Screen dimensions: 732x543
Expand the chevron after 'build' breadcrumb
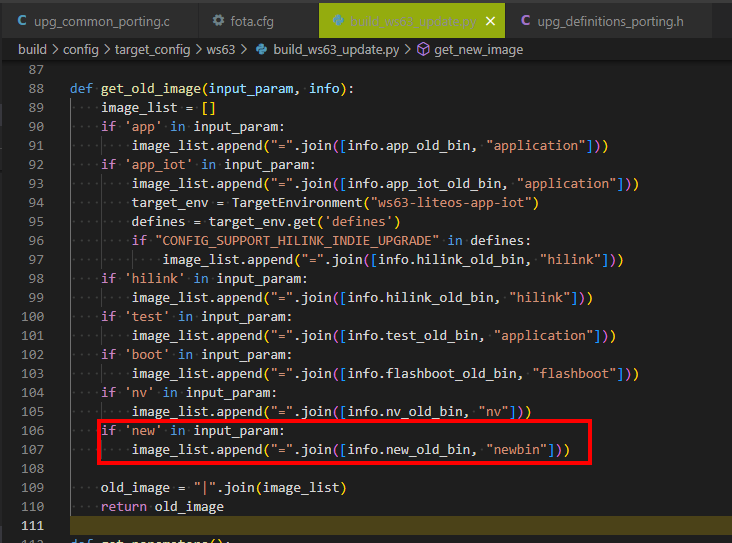pos(55,49)
